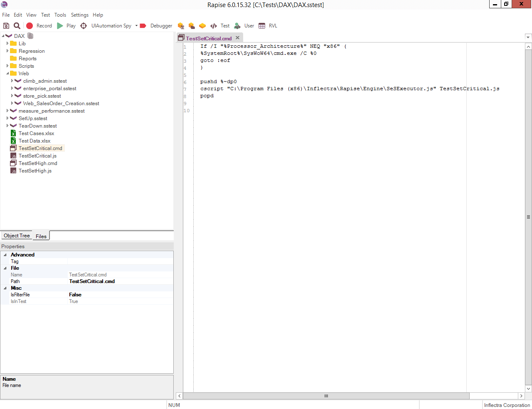Collapse the Advanced properties group
Image resolution: width=532 pixels, height=409 pixels.
coord(5,255)
